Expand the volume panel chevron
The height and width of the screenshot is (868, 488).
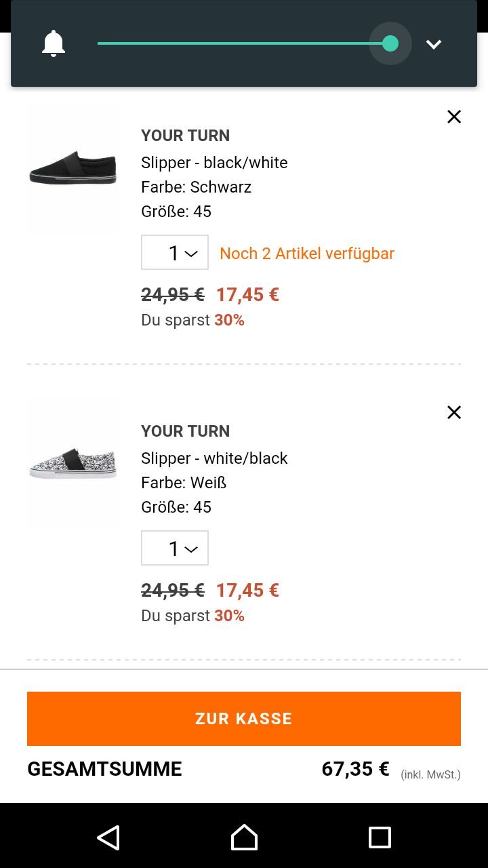click(x=434, y=44)
